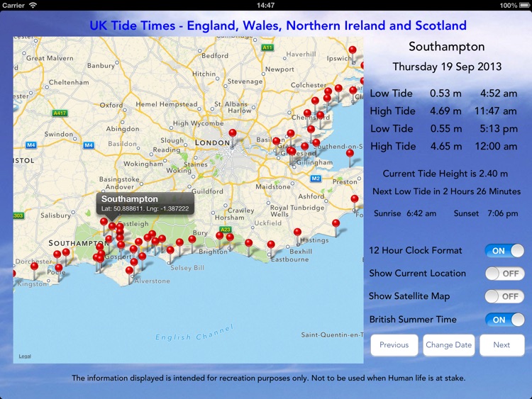Tap the Sunset 7:06 pm text
This screenshot has width=532, height=399.
coord(486,213)
